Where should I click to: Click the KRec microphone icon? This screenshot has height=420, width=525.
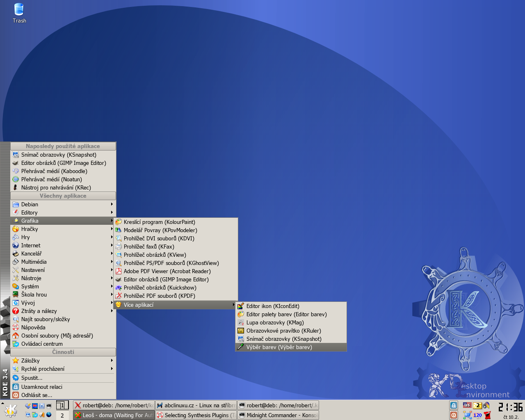(x=16, y=187)
